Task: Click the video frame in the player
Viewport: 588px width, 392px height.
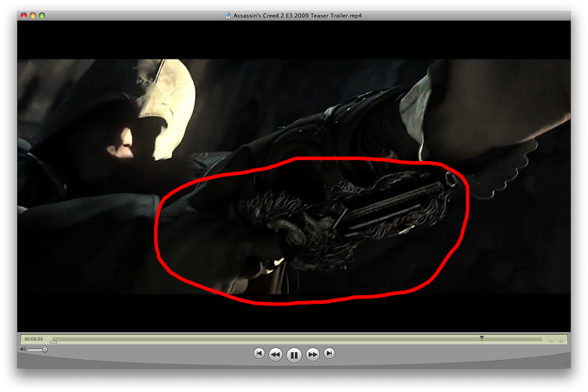Action: [x=294, y=177]
